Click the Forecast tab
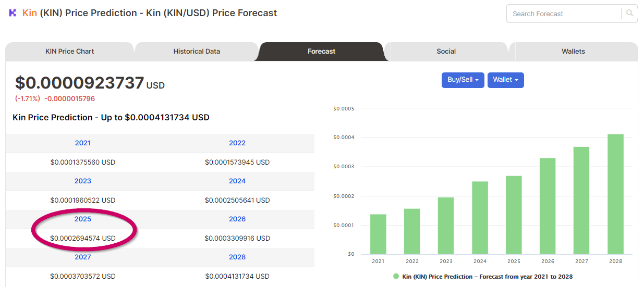644x287 pixels. point(322,52)
